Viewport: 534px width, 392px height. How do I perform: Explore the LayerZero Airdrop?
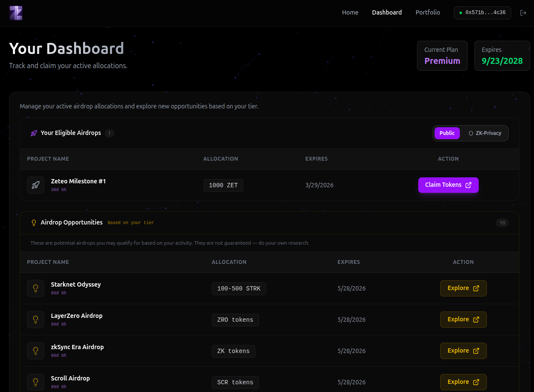pyautogui.click(x=463, y=320)
